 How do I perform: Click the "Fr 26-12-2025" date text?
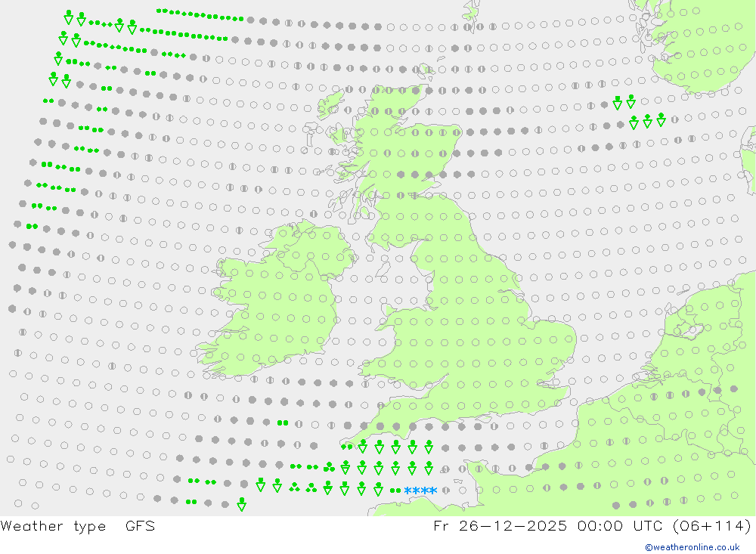tap(500, 525)
